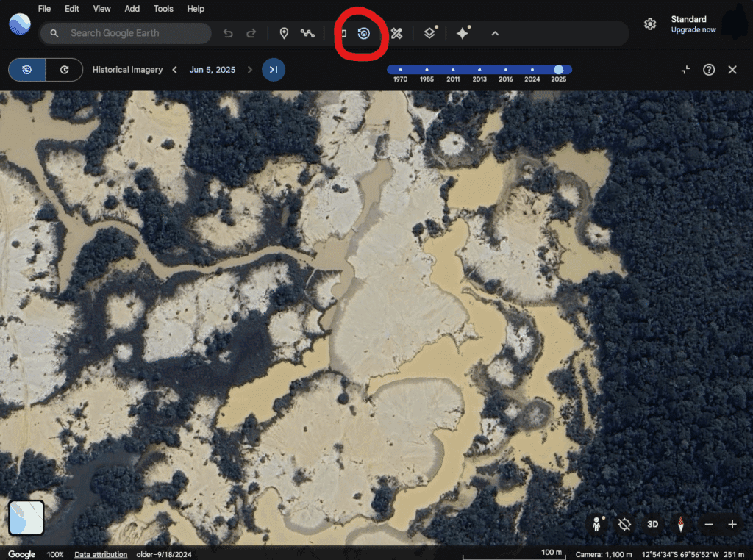753x560 pixels.
Task: Open the File menu
Action: (x=44, y=9)
